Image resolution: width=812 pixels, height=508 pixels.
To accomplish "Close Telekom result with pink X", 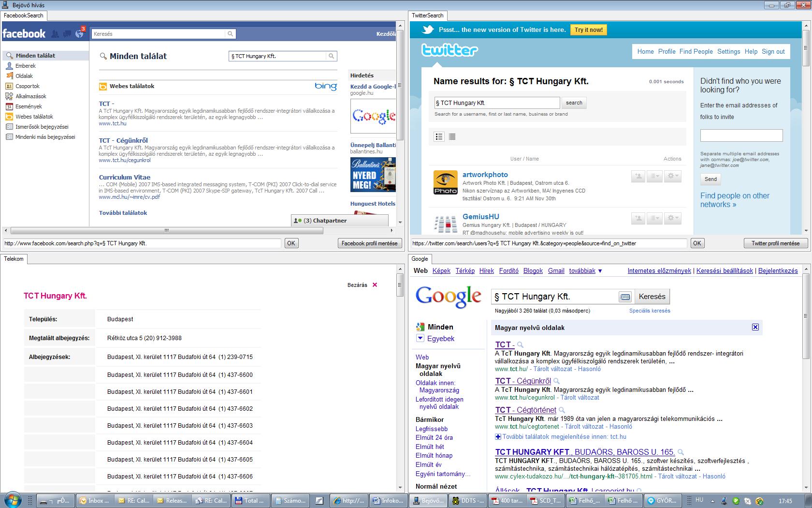I will click(x=375, y=285).
